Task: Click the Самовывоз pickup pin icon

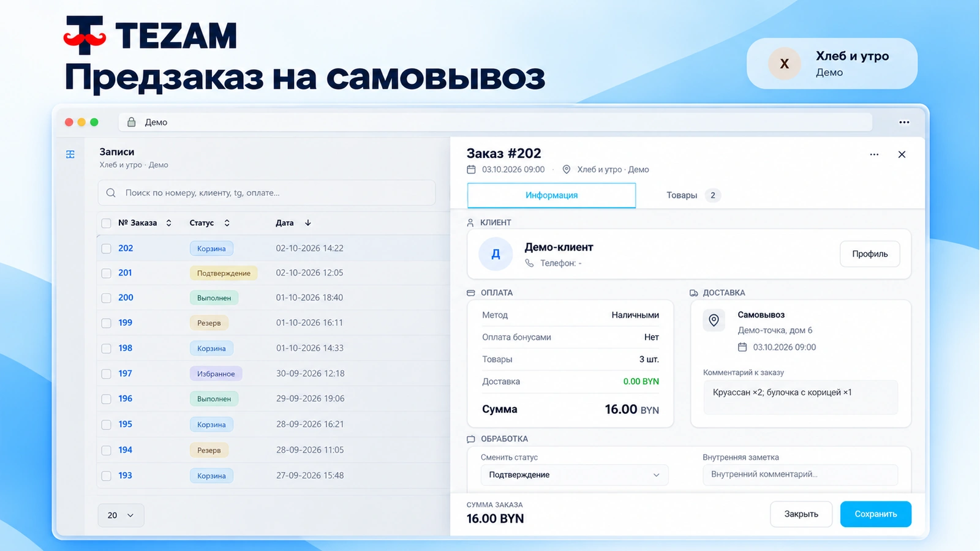Action: [x=714, y=320]
